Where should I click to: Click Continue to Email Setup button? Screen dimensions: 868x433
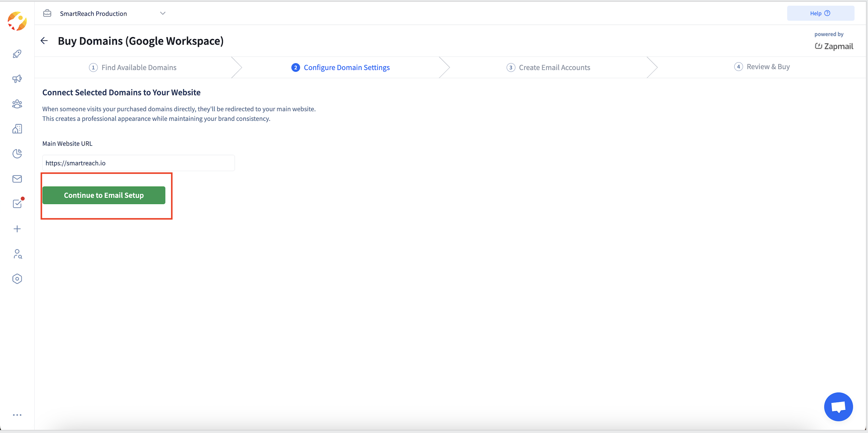tap(104, 195)
